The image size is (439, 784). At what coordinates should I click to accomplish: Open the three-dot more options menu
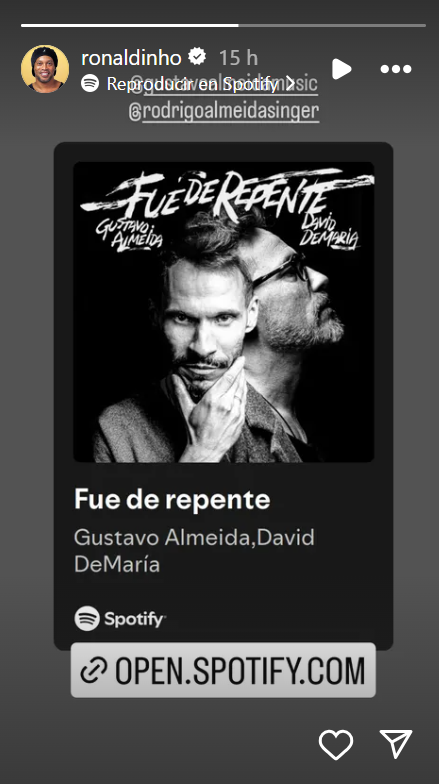click(396, 69)
